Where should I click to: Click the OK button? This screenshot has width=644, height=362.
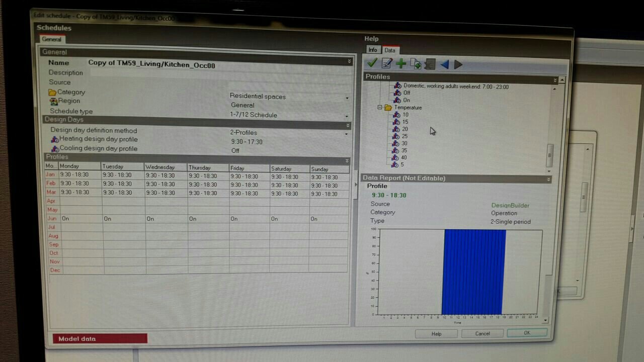pyautogui.click(x=527, y=333)
